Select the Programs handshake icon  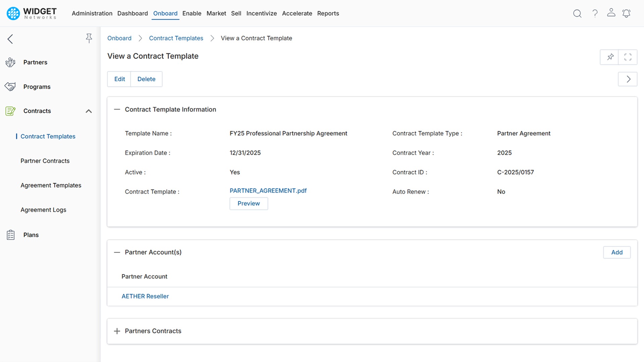[10, 86]
